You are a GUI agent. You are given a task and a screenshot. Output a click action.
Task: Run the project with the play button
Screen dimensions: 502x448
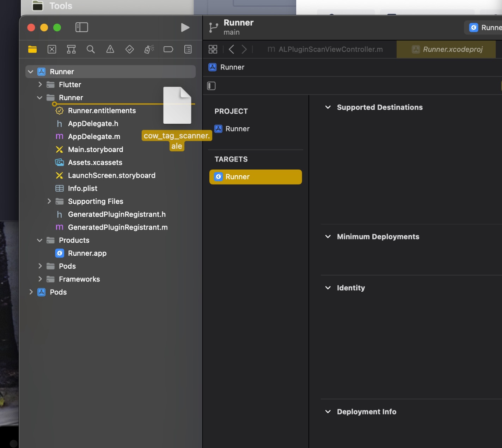pos(185,28)
